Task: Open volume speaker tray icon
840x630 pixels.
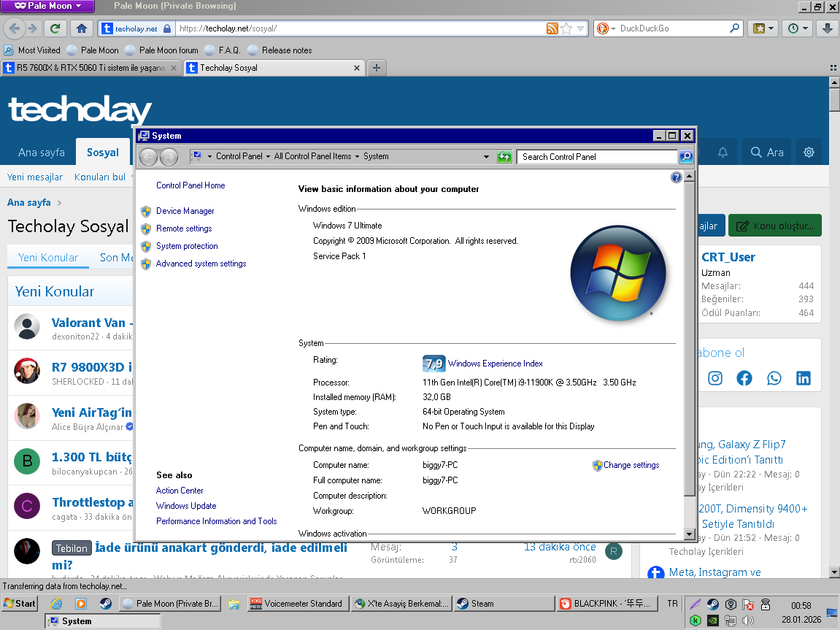Action: (748, 621)
